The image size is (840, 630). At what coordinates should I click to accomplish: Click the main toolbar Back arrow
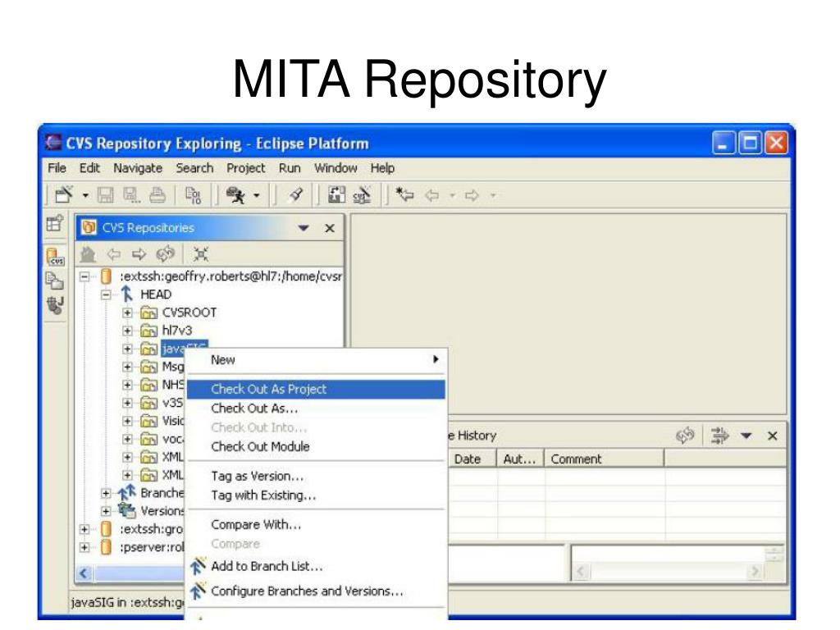pos(431,195)
